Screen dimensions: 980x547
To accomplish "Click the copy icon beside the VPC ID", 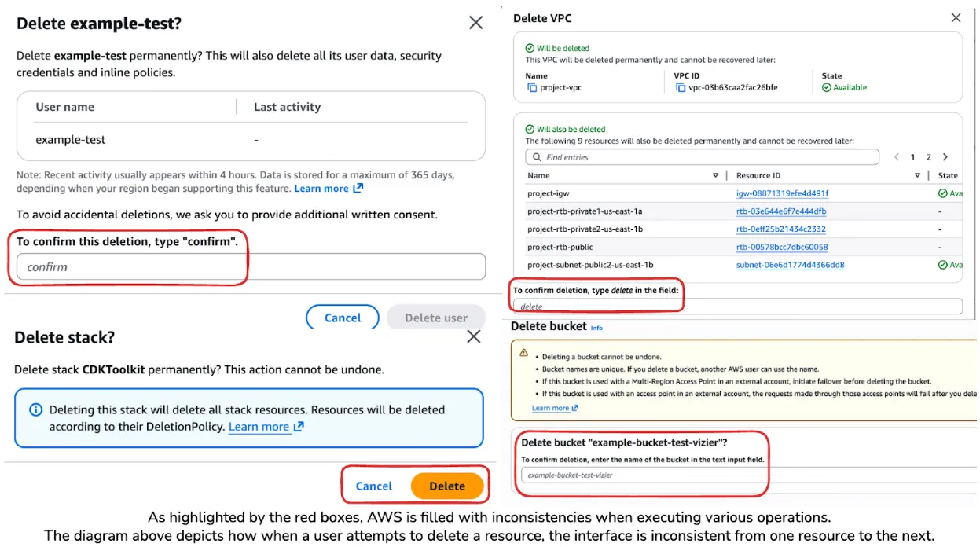I will [682, 88].
